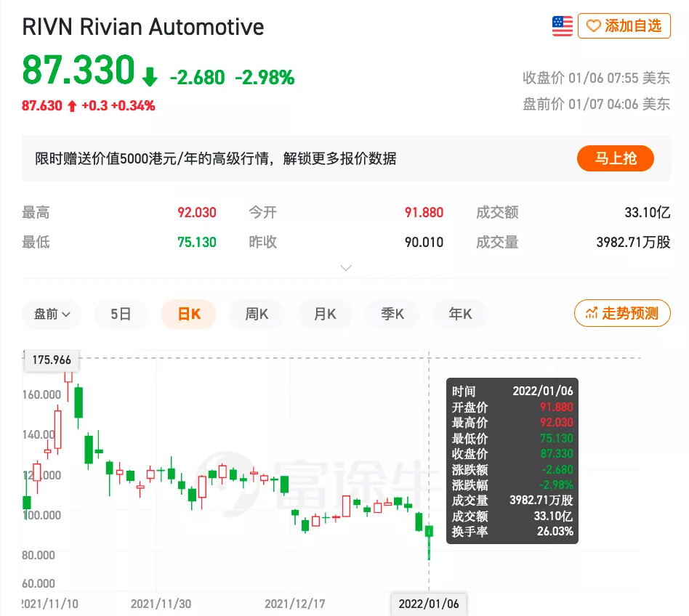The width and height of the screenshot is (689, 616).
Task: Click the 成交额 value 33.10亿
Action: coord(648,213)
